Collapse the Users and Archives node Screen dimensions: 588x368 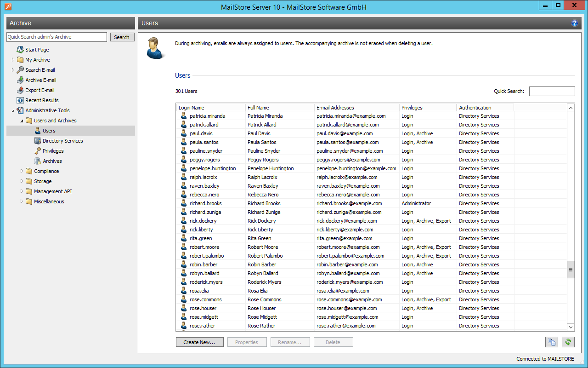(22, 121)
